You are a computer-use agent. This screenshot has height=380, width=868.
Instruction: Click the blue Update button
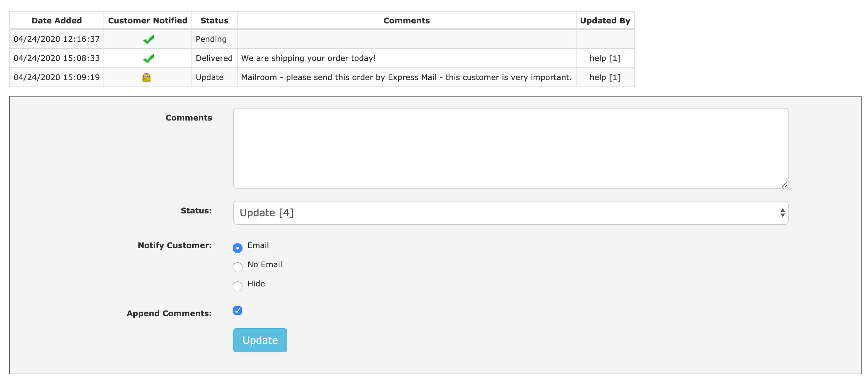(260, 340)
